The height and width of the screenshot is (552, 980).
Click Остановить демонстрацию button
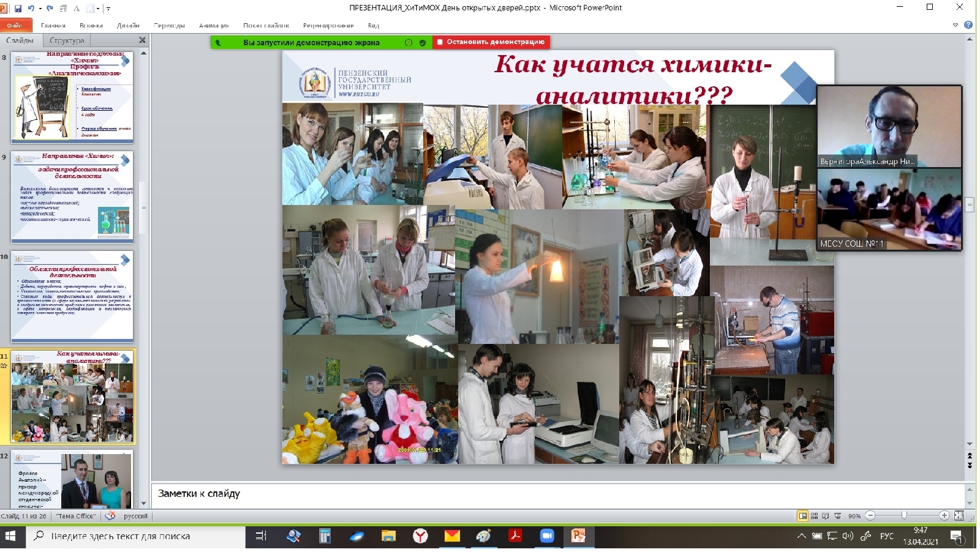coord(491,42)
